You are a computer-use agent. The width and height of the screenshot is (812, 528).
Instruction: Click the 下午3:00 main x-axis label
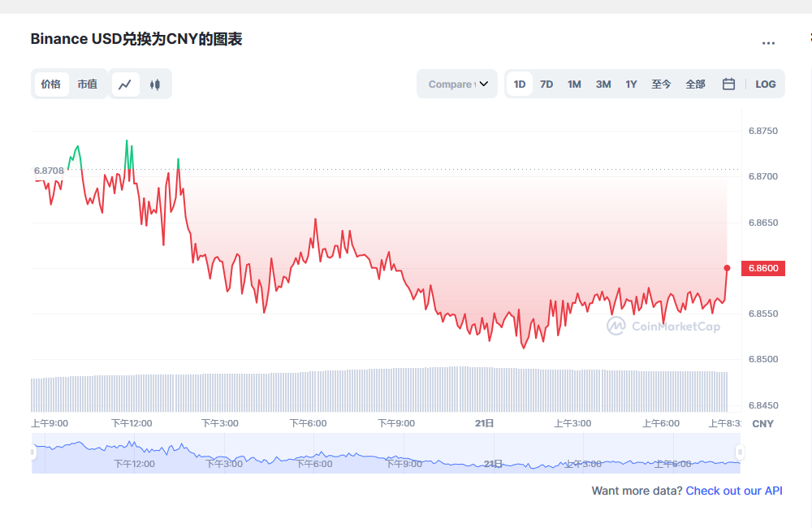point(220,423)
